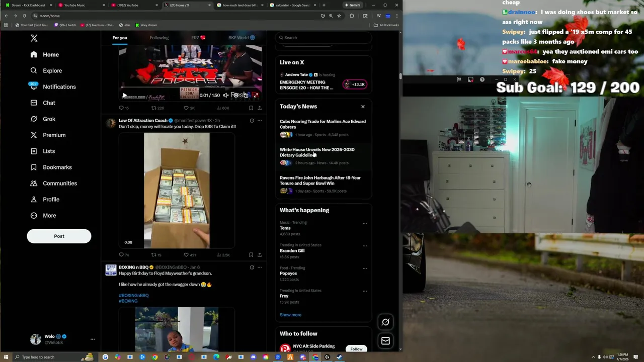Screen dimensions: 644x362
Task: Open Grok explain on Law Of Attraction post
Action: coord(252,121)
